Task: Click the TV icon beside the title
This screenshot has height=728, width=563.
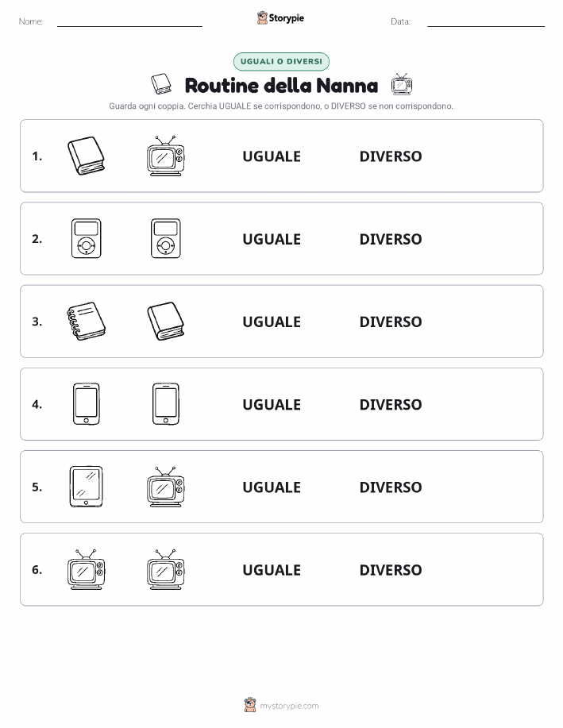Action: (401, 84)
